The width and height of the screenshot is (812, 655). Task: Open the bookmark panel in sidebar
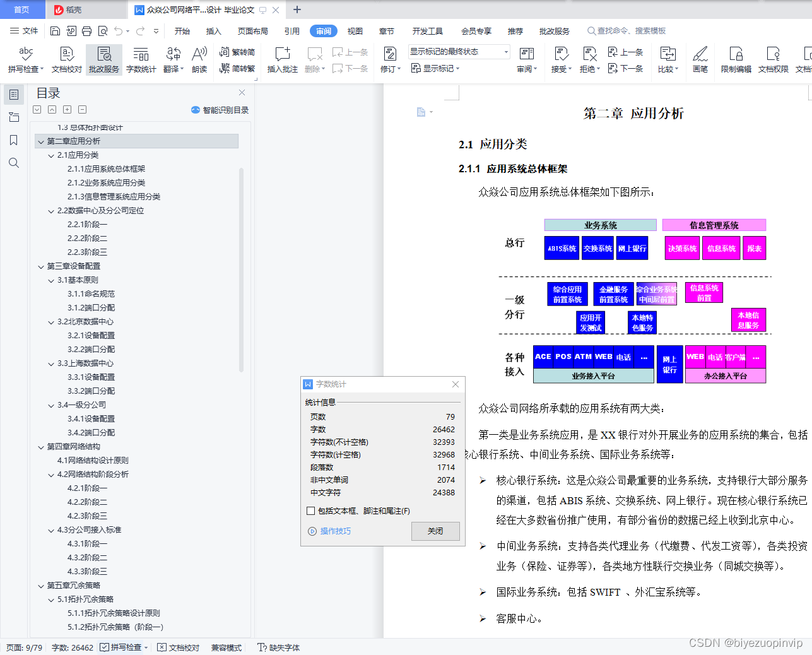click(14, 140)
